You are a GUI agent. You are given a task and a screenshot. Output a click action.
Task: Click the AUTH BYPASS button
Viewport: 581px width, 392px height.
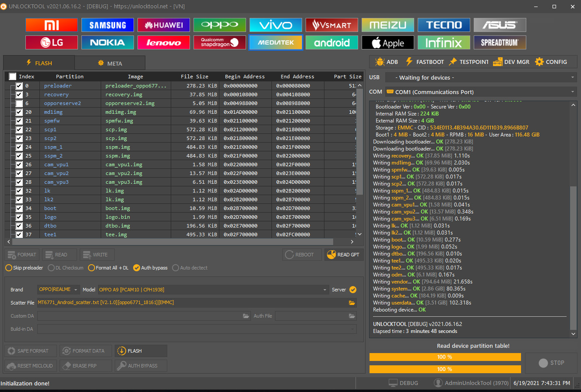click(x=141, y=366)
